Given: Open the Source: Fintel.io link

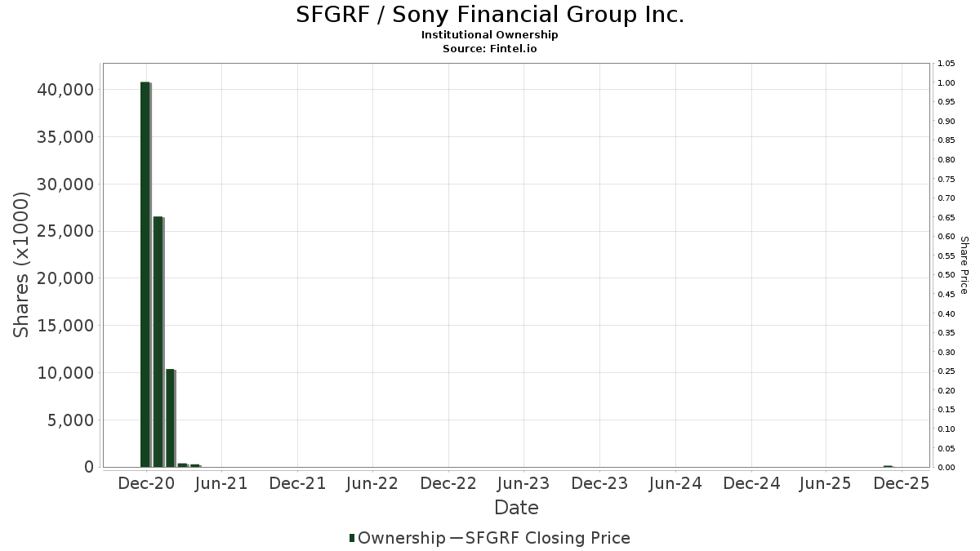Looking at the screenshot, I should tap(489, 48).
